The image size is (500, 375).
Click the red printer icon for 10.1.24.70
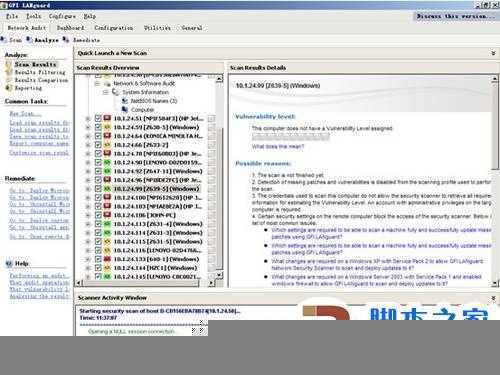[x=107, y=154]
